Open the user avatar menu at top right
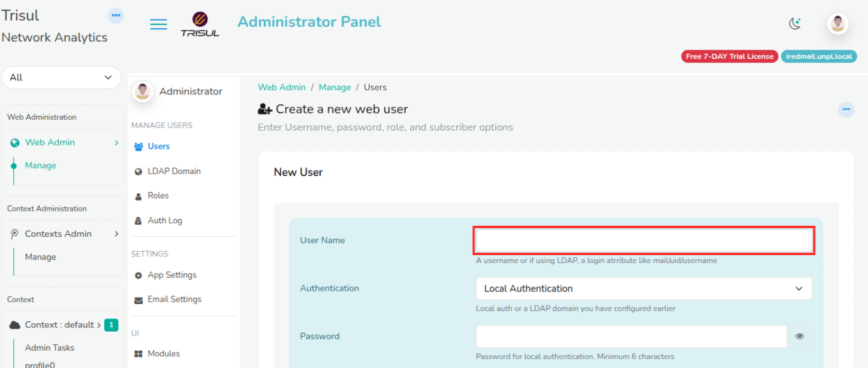Viewport: 868px width, 368px height. point(837,24)
